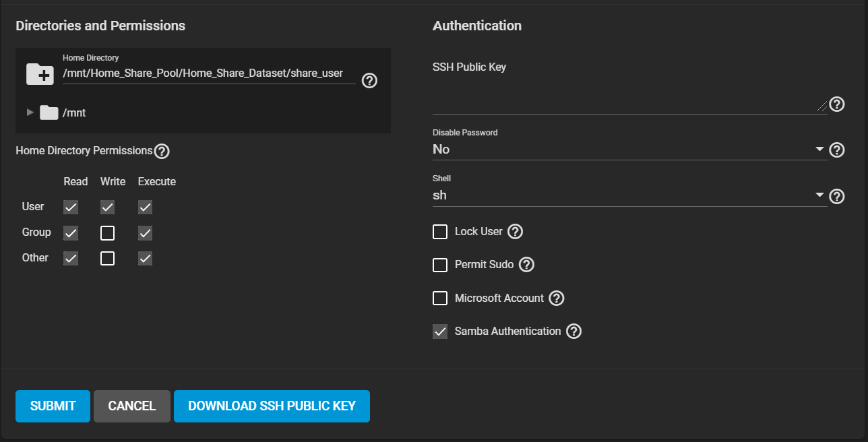View help for Disable Password
The width and height of the screenshot is (868, 442).
[836, 150]
